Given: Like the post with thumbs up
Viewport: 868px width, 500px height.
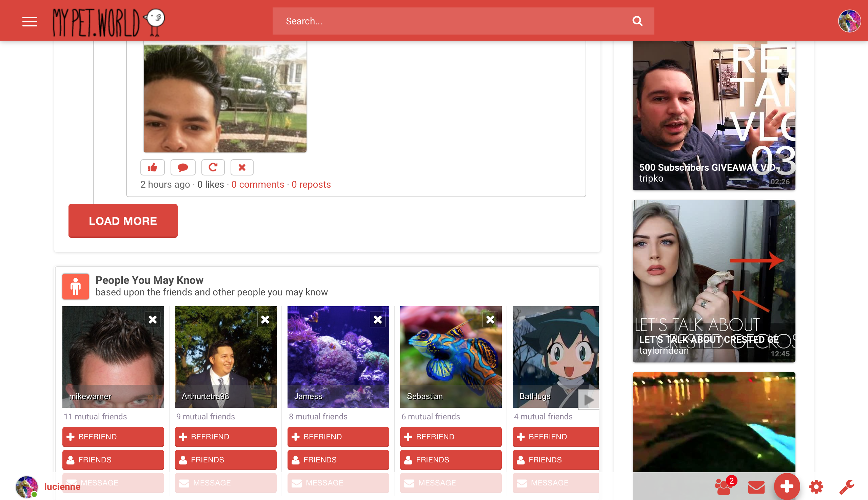Looking at the screenshot, I should [x=152, y=167].
